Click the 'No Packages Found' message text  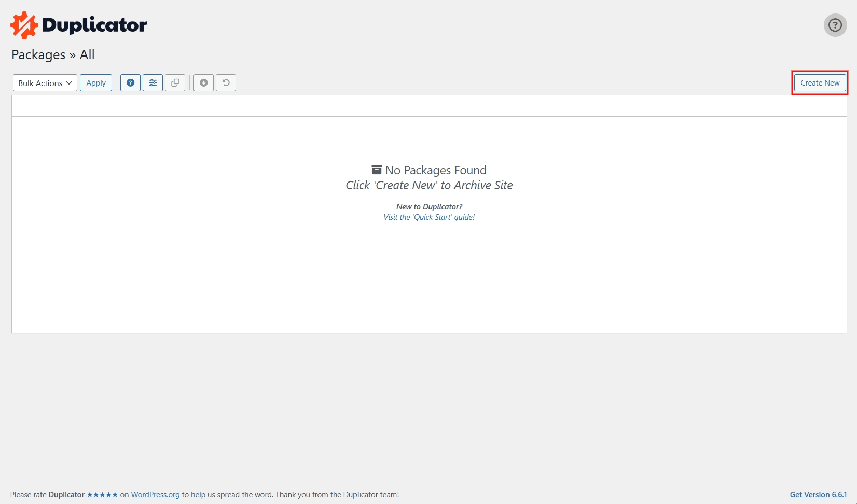(x=436, y=170)
